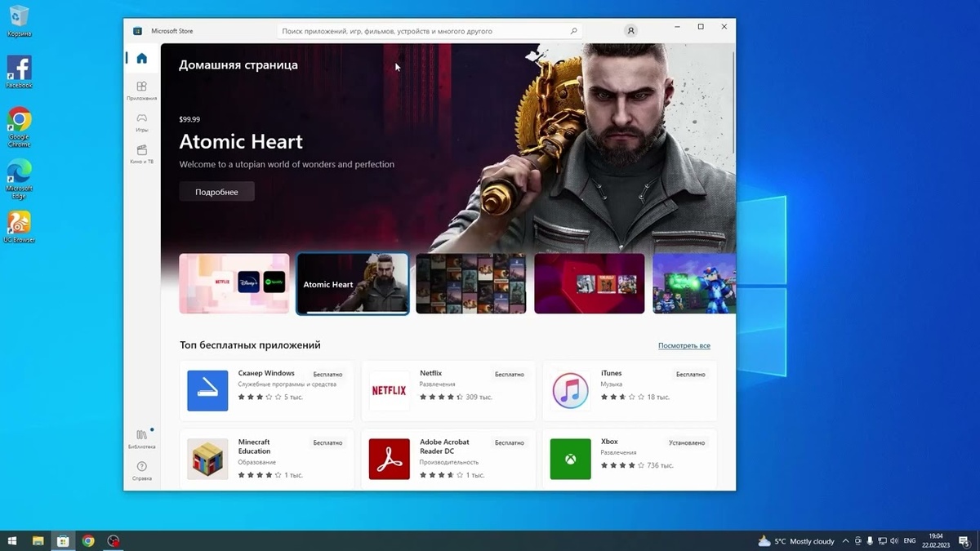Select the Facebook desktop icon

(19, 73)
